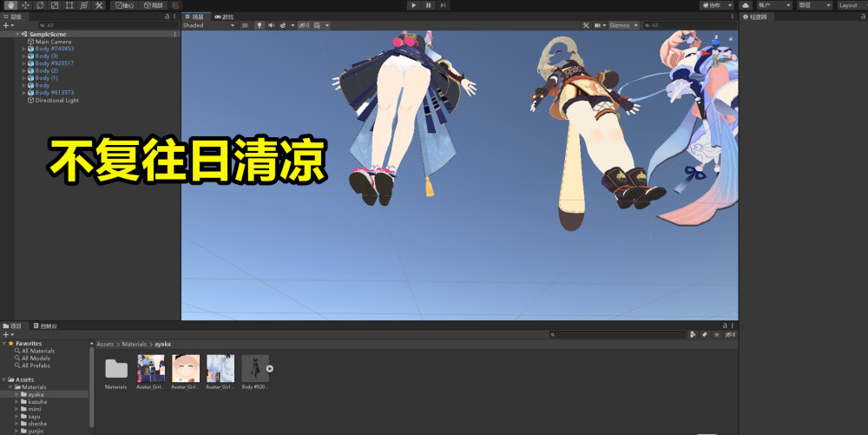Image resolution: width=868 pixels, height=435 pixels.
Task: Select the Scale tool
Action: pyautogui.click(x=55, y=5)
